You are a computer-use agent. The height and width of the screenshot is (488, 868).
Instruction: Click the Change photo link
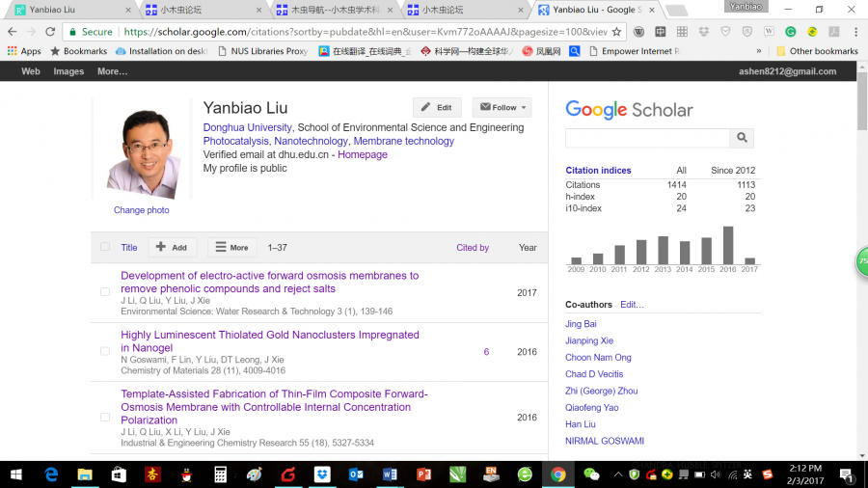(141, 210)
